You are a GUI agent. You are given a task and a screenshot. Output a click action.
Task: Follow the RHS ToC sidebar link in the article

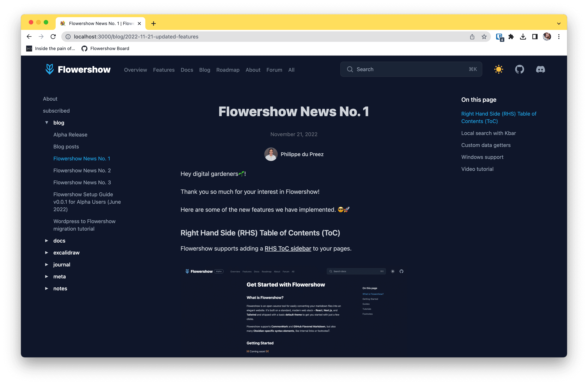[288, 249]
